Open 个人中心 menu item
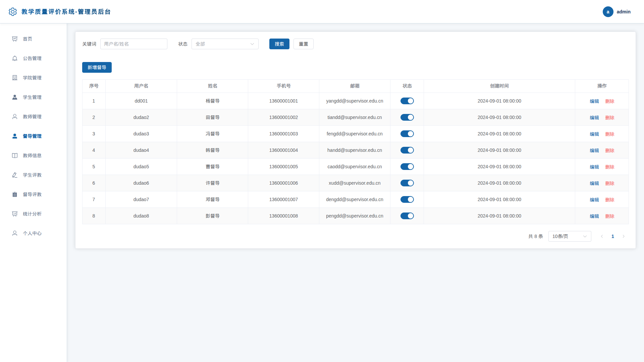The height and width of the screenshot is (362, 644). (x=33, y=233)
